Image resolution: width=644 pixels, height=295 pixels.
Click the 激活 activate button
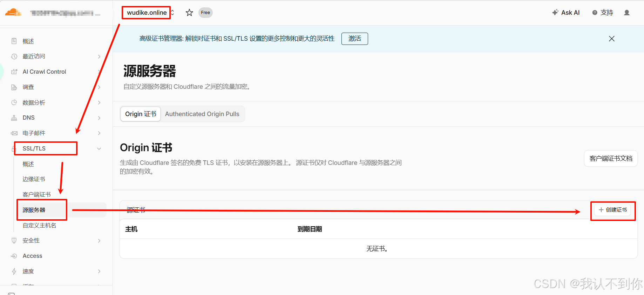point(355,39)
